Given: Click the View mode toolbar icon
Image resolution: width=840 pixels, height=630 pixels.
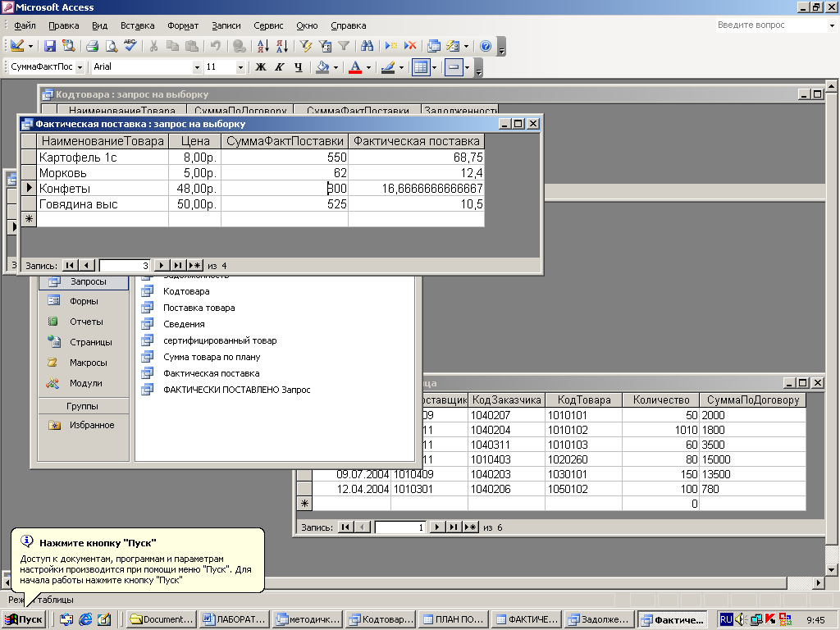Looking at the screenshot, I should click(17, 46).
